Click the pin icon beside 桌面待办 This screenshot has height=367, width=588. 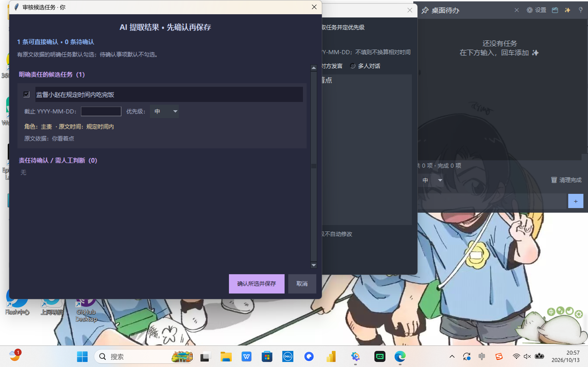coord(425,10)
